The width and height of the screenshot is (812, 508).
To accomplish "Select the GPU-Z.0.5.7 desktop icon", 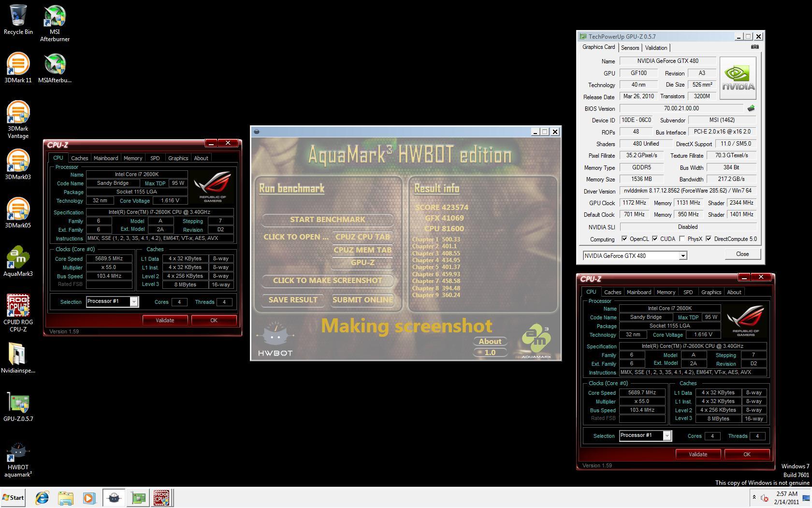I will (18, 406).
